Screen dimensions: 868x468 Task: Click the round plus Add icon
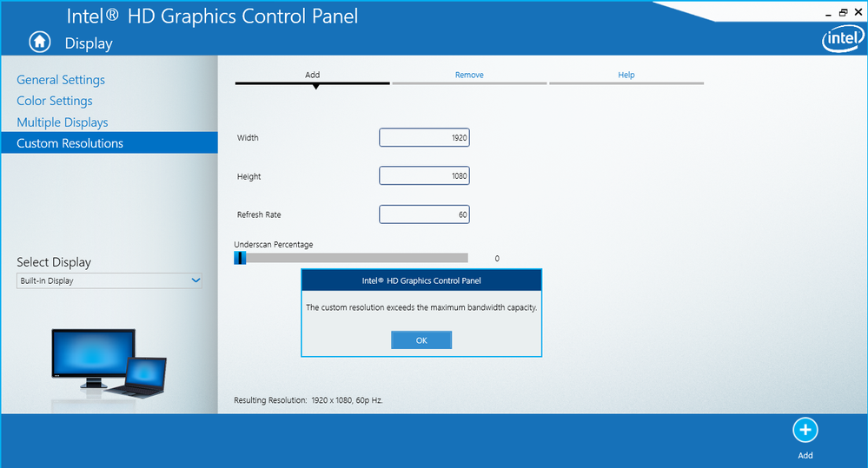point(805,430)
